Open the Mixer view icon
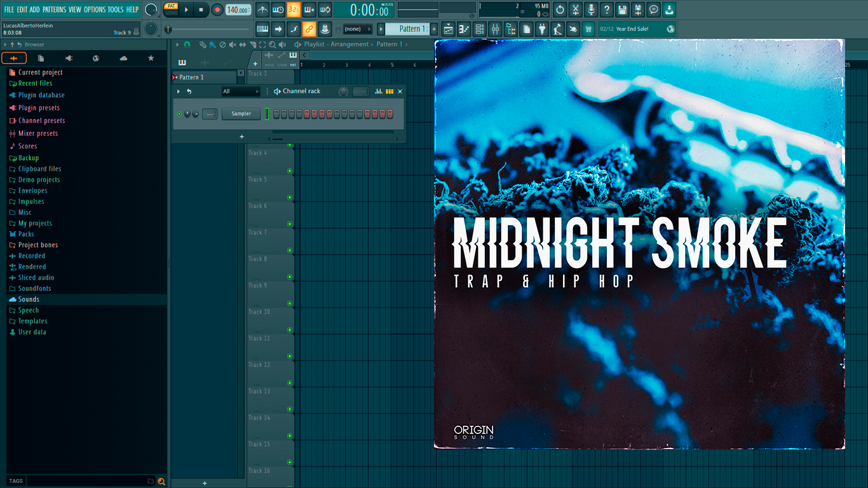The width and height of the screenshot is (868, 488). tap(495, 29)
